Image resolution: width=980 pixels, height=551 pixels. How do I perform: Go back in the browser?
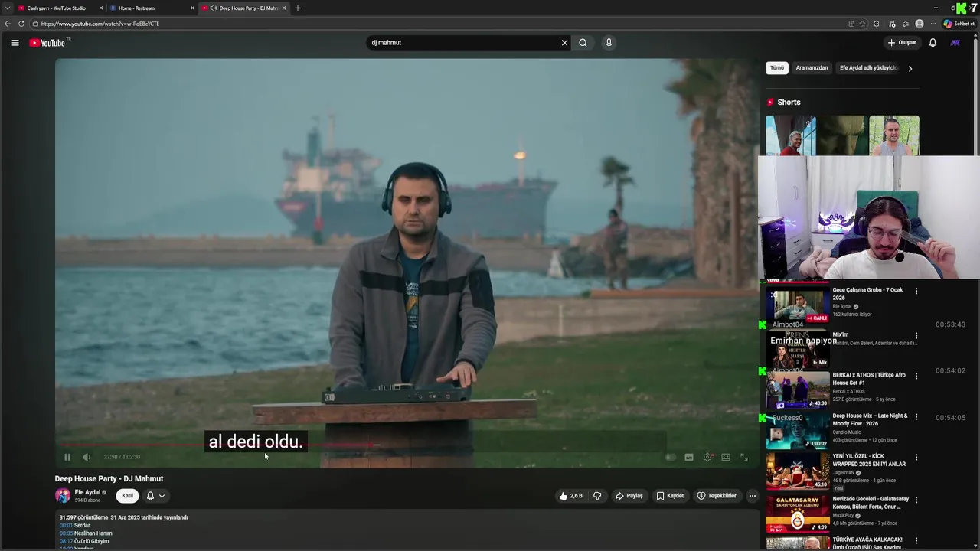coord(7,24)
